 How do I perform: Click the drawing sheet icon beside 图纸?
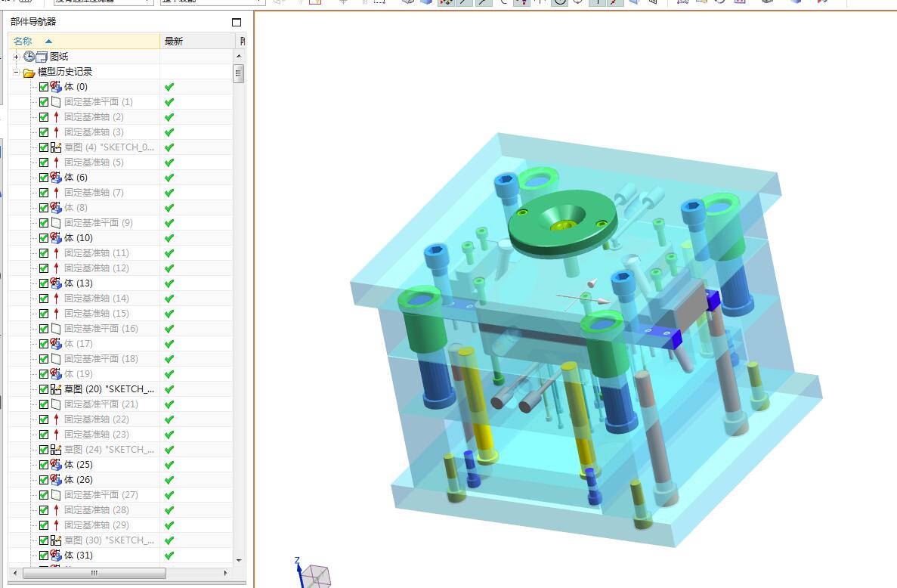click(42, 57)
